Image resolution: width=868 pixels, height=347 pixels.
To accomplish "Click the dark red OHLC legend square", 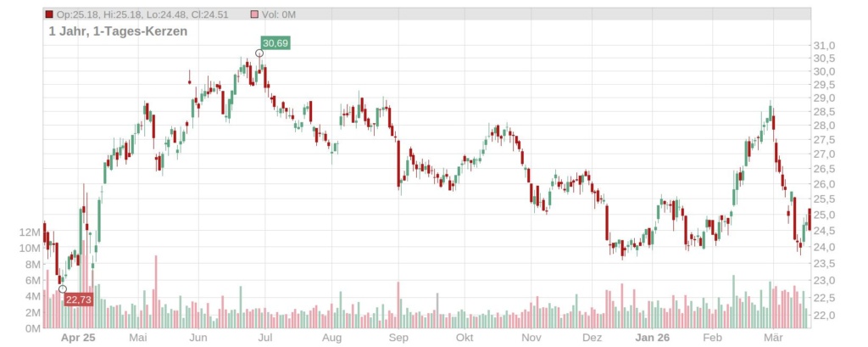I will (x=49, y=14).
